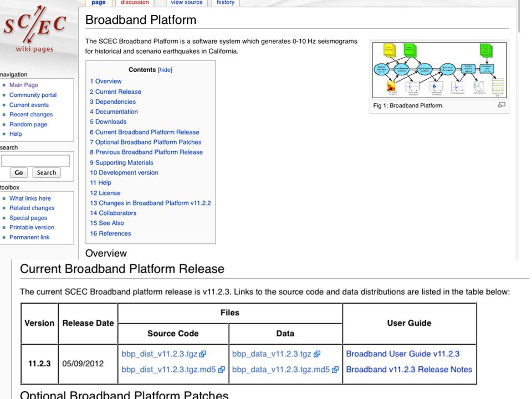This screenshot has height=399, width=532.
Task: Click the SCEC wiki pages logo
Action: (34, 29)
